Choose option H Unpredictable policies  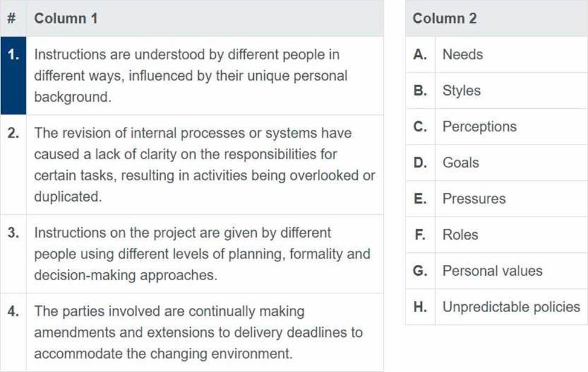coord(497,307)
